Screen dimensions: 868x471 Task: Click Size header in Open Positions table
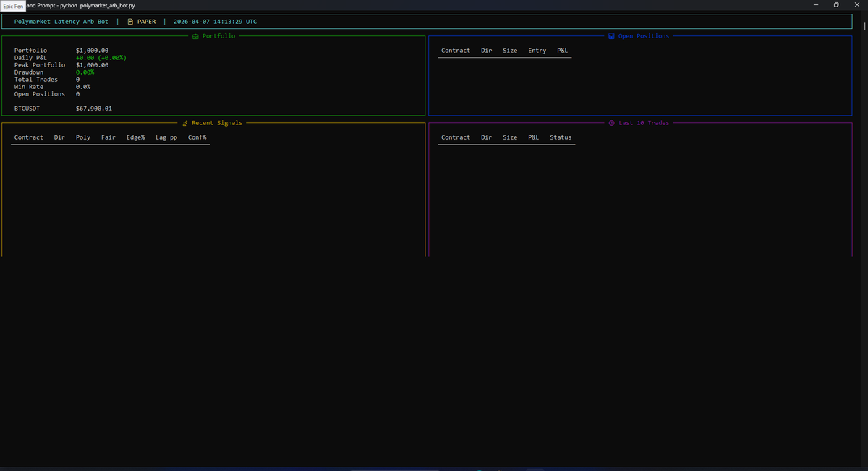(510, 51)
